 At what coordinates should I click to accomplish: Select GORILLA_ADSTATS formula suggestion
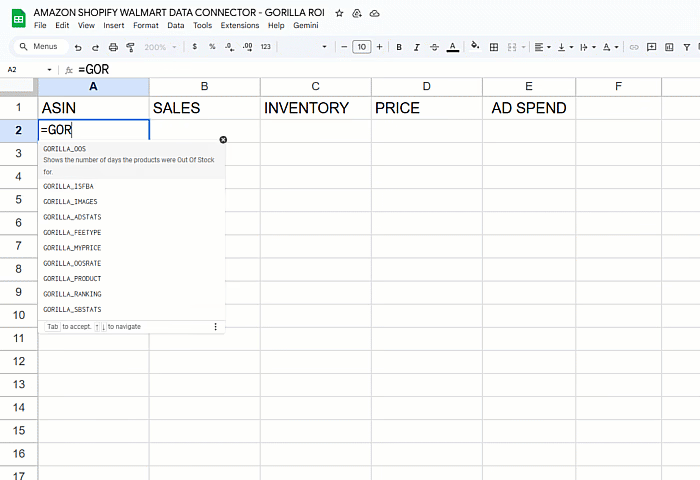132,217
